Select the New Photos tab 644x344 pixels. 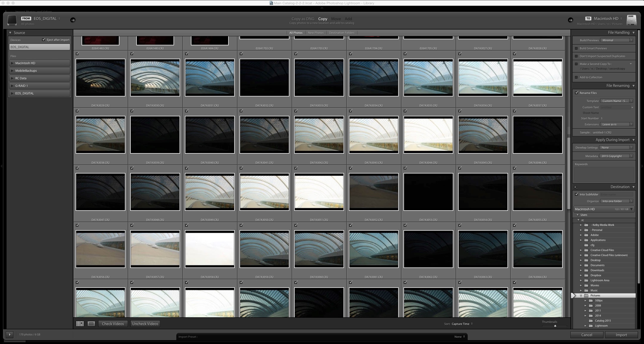(x=316, y=33)
